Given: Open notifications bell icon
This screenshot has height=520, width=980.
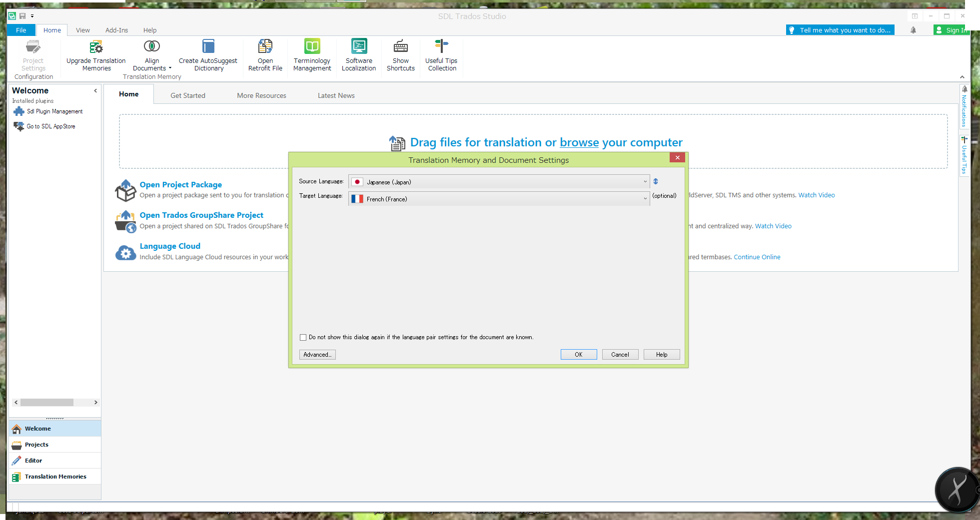Looking at the screenshot, I should (913, 30).
